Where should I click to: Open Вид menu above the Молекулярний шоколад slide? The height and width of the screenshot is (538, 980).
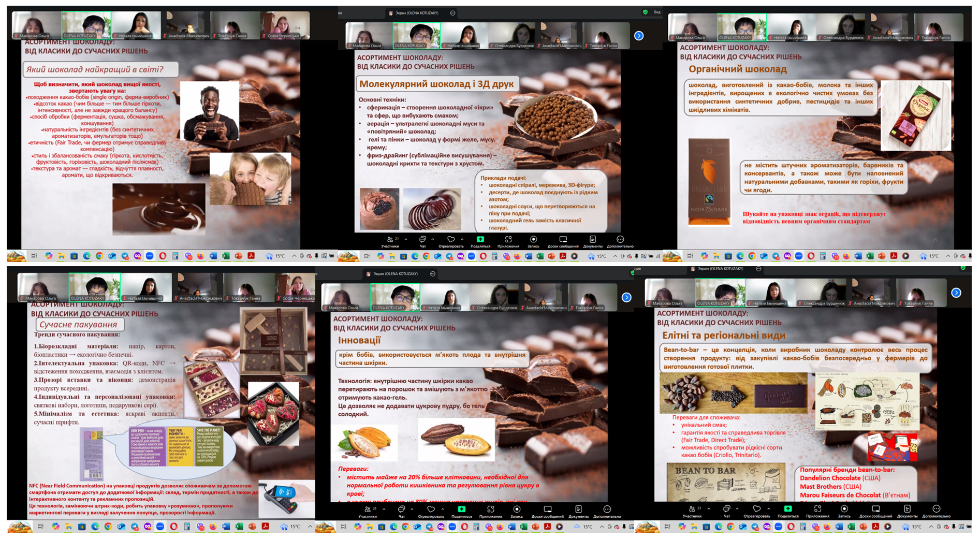pos(656,12)
